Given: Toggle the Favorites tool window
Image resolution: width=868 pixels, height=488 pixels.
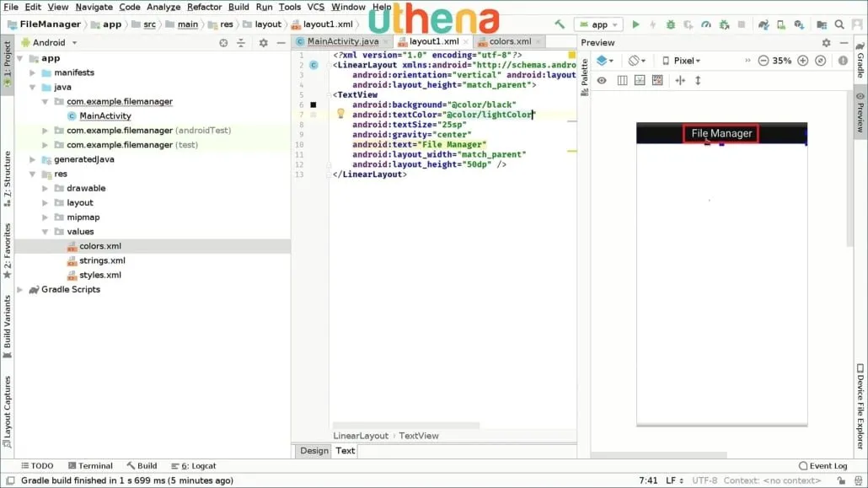Looking at the screenshot, I should pos(8,251).
